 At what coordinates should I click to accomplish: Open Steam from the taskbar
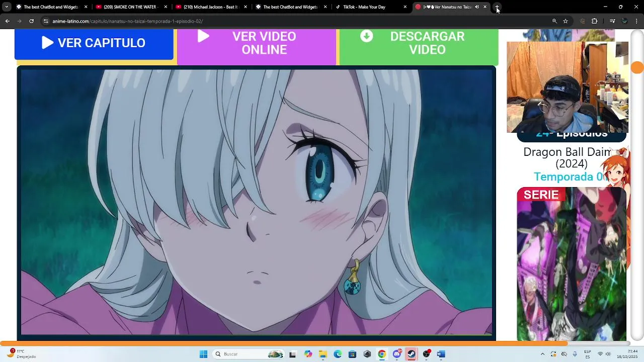[x=412, y=354]
